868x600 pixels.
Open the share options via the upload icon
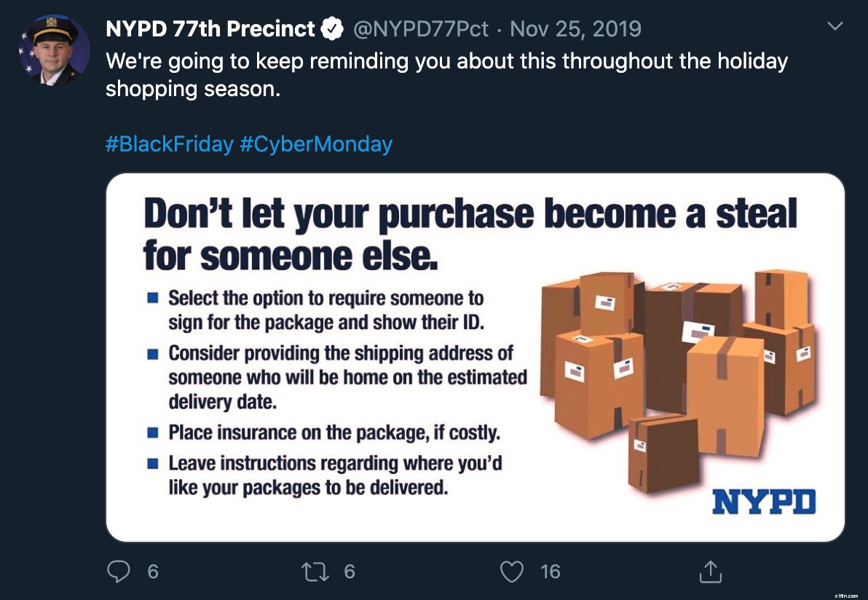coord(710,572)
